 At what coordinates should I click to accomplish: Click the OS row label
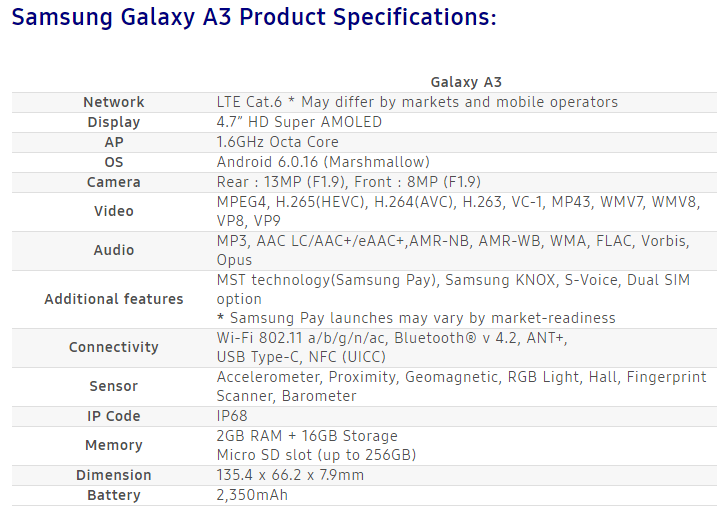point(114,162)
